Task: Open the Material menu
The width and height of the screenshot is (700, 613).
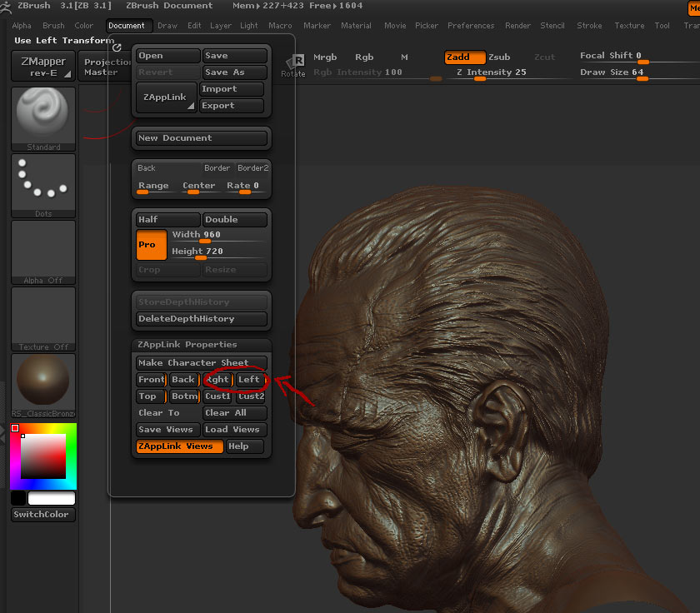Action: coord(357,26)
